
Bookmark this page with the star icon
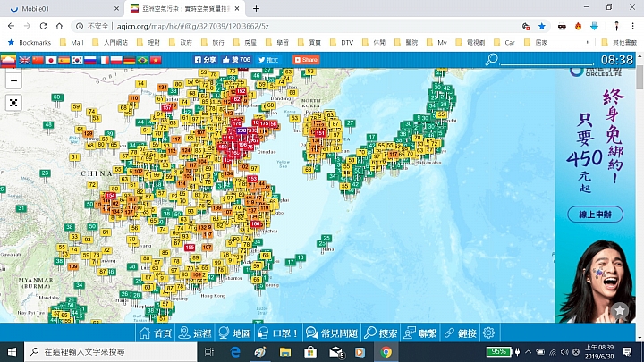click(542, 27)
